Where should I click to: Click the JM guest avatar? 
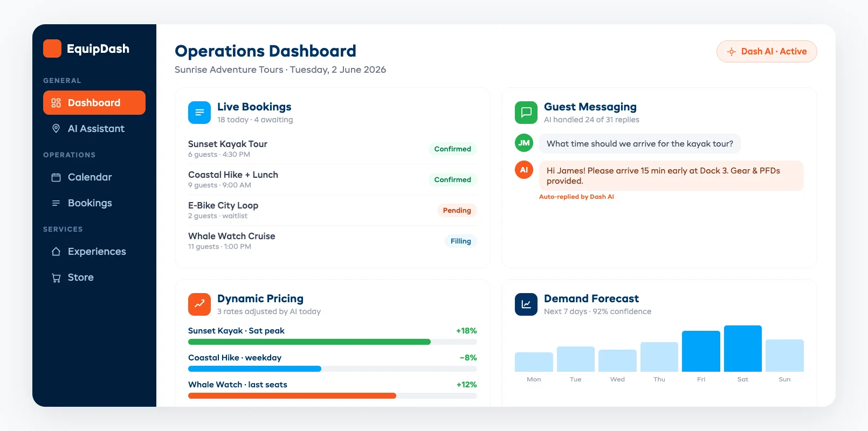pyautogui.click(x=524, y=143)
